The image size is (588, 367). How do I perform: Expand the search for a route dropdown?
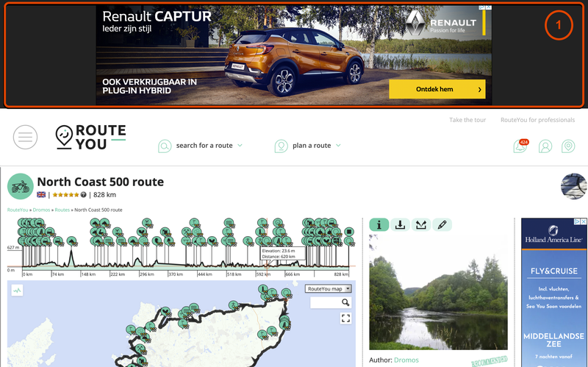coord(240,145)
